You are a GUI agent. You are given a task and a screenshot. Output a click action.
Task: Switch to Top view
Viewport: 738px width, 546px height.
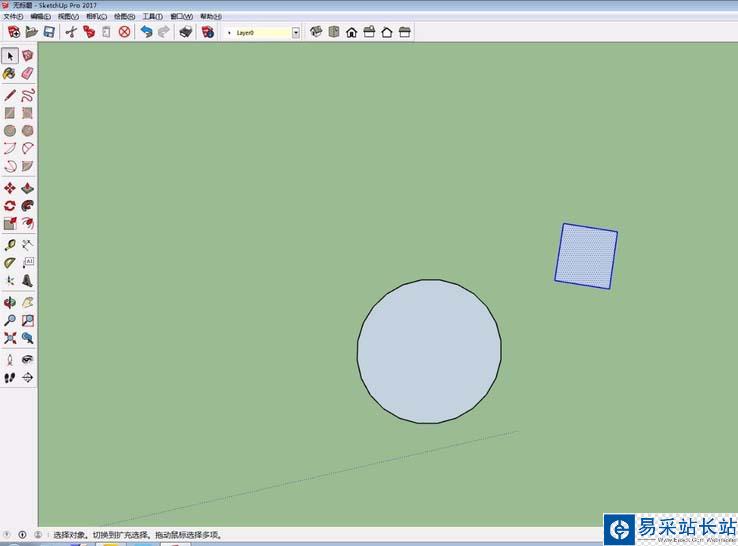[x=334, y=32]
